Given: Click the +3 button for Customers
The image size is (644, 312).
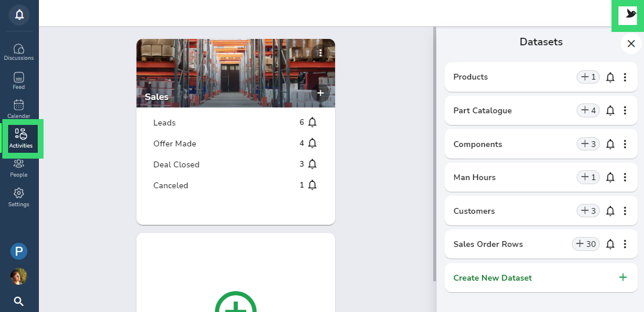Looking at the screenshot, I should [x=588, y=211].
